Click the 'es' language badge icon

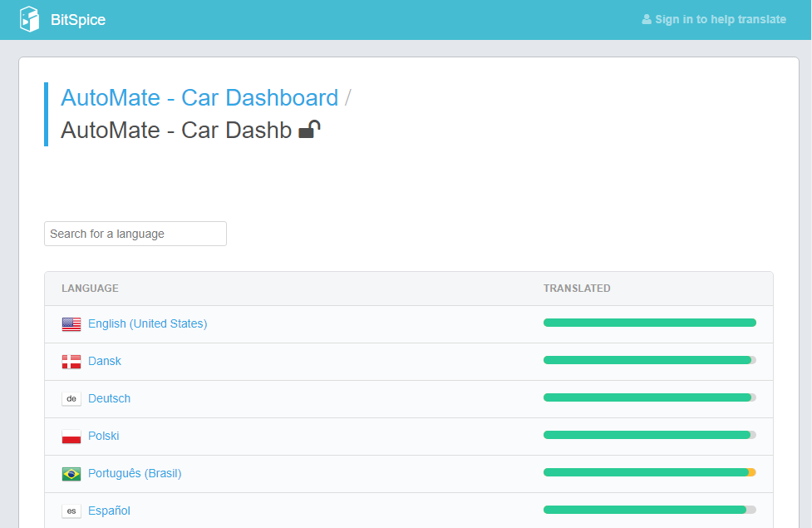click(x=71, y=511)
